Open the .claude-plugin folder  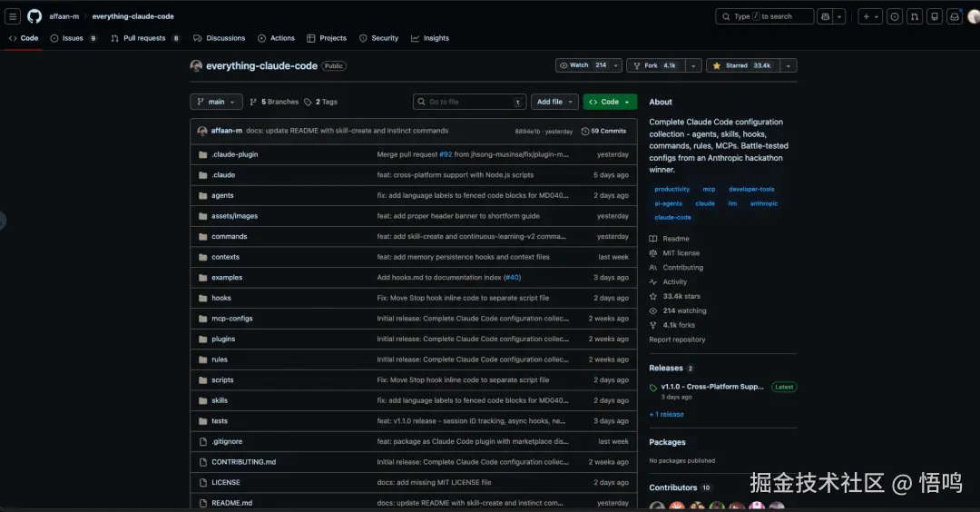click(234, 154)
